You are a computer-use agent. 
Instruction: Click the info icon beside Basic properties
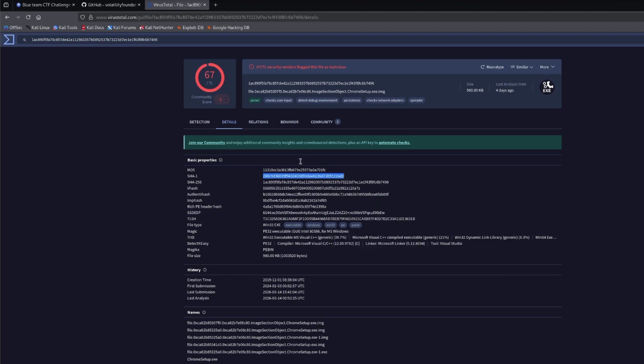click(x=221, y=160)
